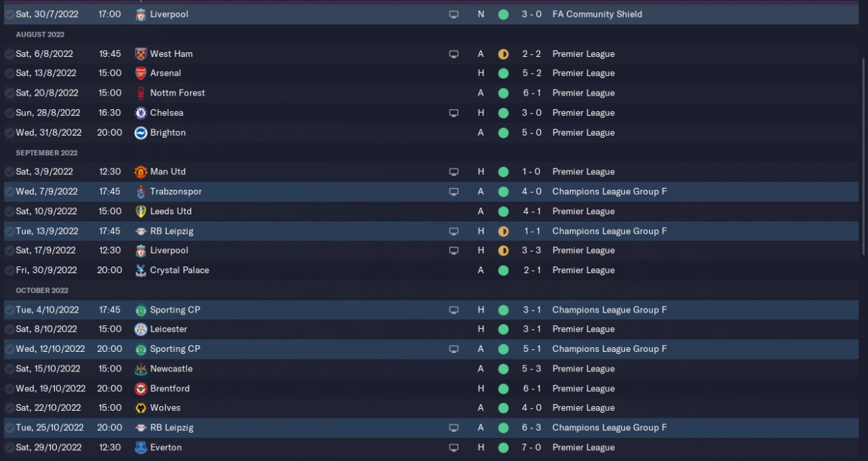The image size is (868, 461).
Task: Open the 7 - 0 Everton match result
Action: coord(532,447)
